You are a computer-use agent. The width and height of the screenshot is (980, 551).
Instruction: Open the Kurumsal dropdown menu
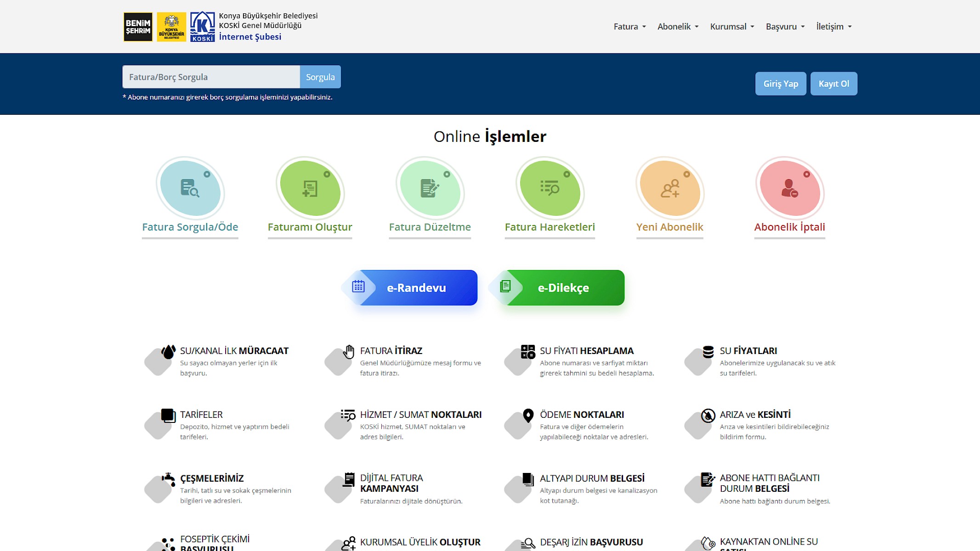tap(732, 27)
